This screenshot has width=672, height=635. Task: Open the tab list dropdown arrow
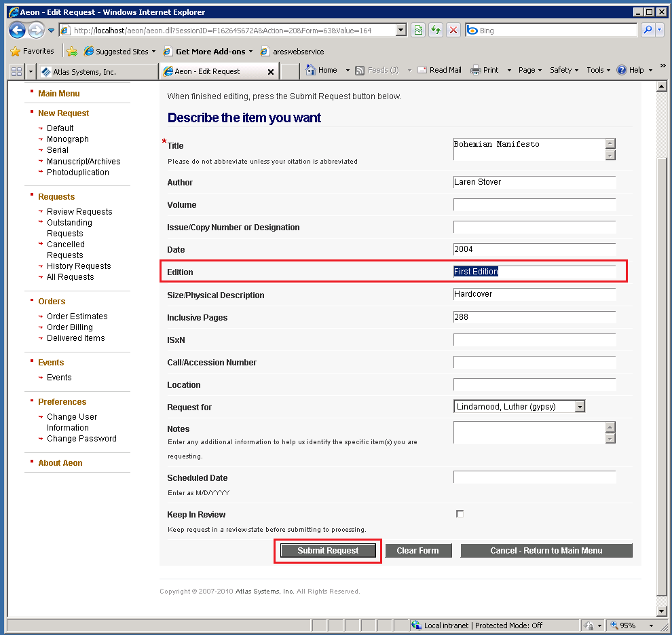coord(31,71)
